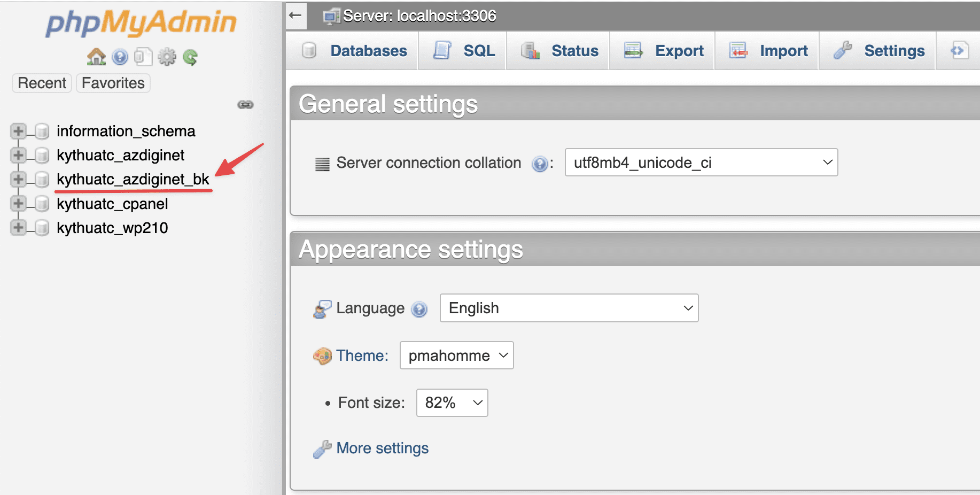Switch to the Favorites tab
This screenshot has height=495, width=980.
pyautogui.click(x=113, y=83)
